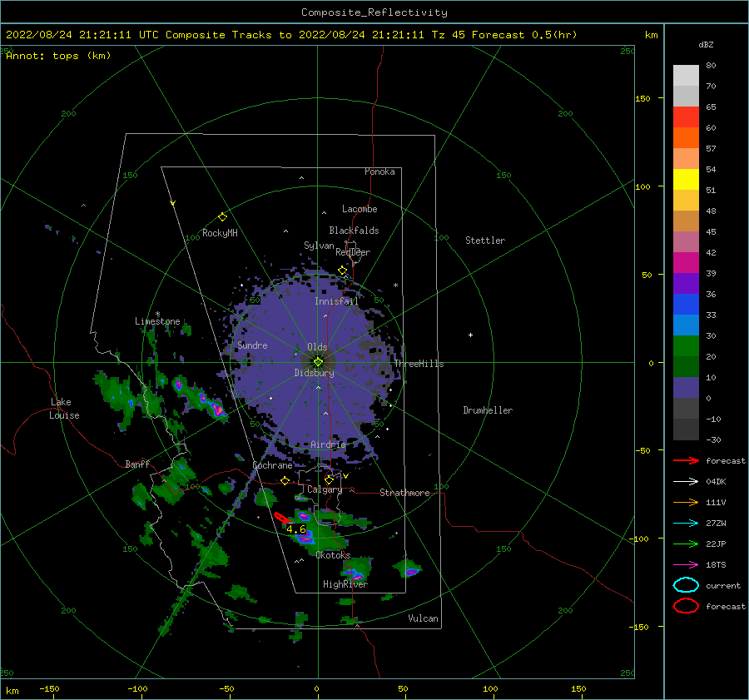The width and height of the screenshot is (749, 700).
Task: Click the storm top label 4.6
Action: 295,529
